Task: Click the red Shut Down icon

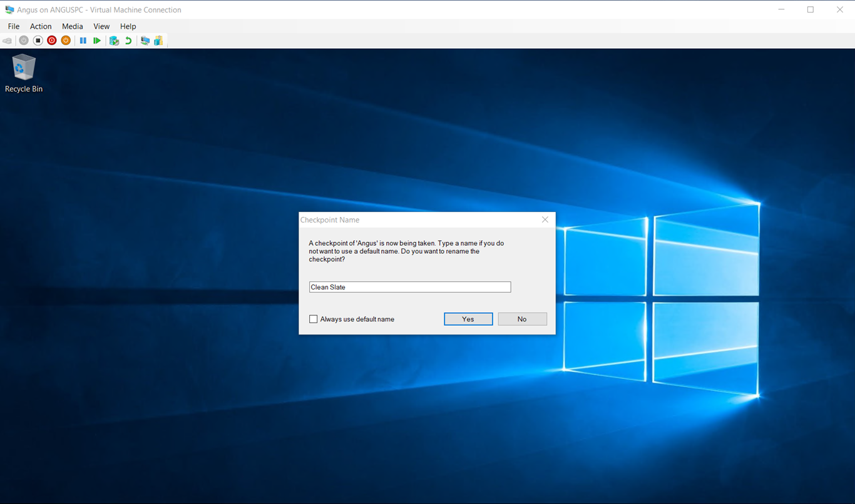Action: [52, 41]
